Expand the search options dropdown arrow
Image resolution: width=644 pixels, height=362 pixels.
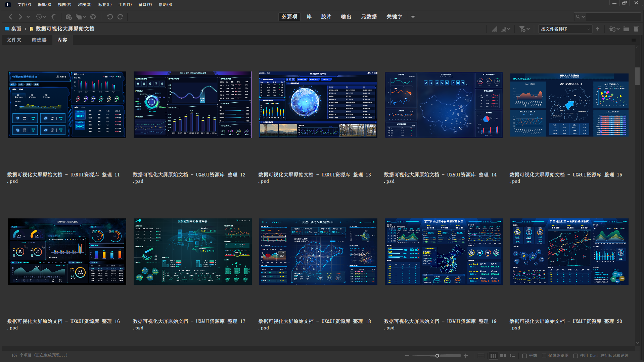584,17
